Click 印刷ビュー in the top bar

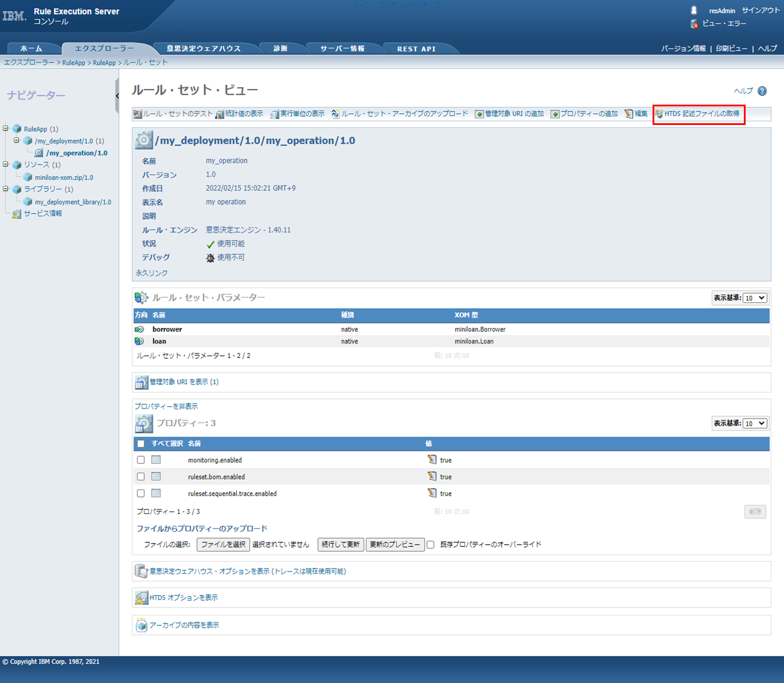pyautogui.click(x=732, y=49)
